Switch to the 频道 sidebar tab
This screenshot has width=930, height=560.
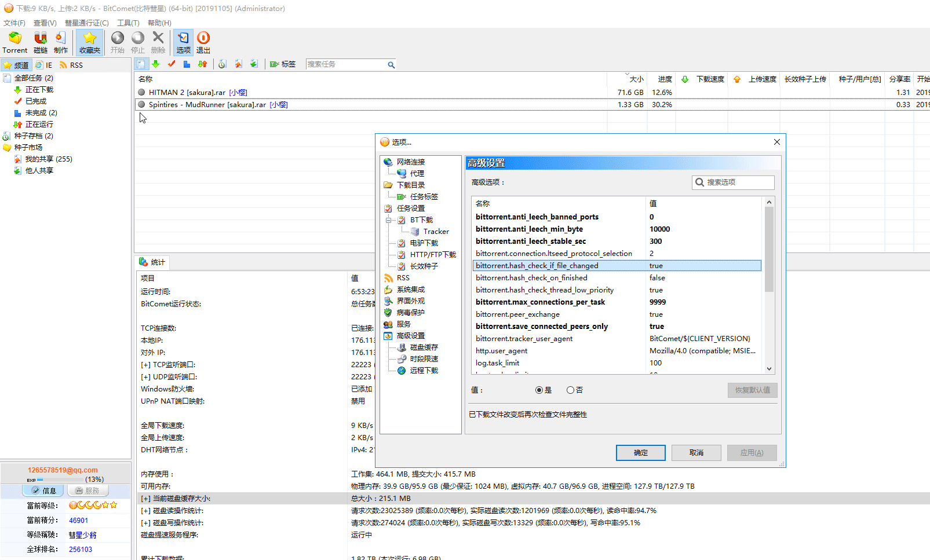[16, 65]
